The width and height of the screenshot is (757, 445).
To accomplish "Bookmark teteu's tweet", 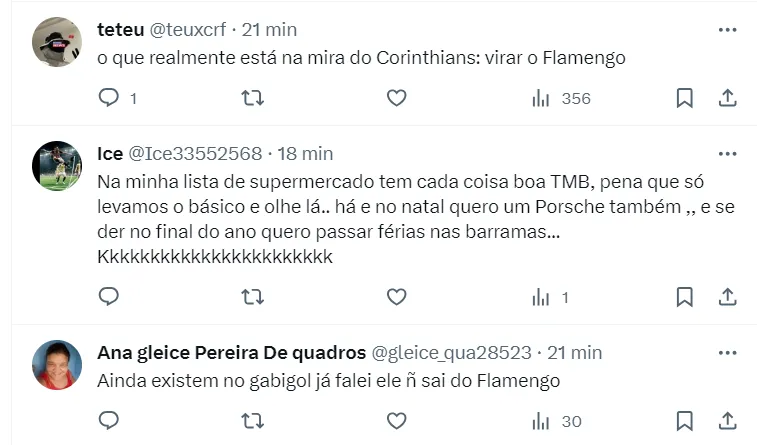I will tap(684, 98).
